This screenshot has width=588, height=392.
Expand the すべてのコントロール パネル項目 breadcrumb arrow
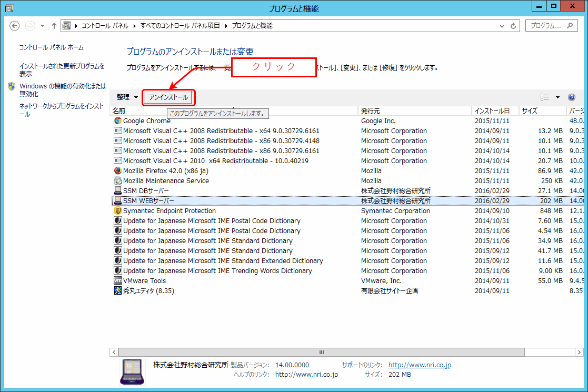pos(226,26)
